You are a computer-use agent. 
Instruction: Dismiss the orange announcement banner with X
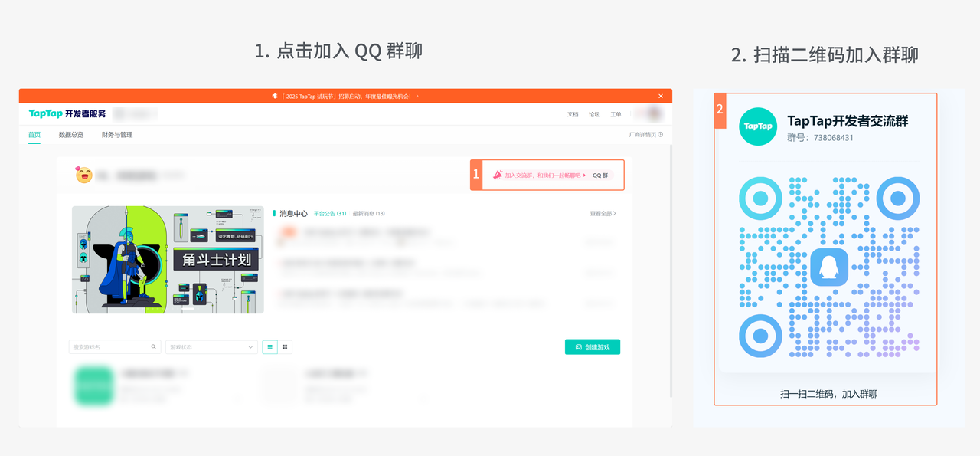point(661,96)
